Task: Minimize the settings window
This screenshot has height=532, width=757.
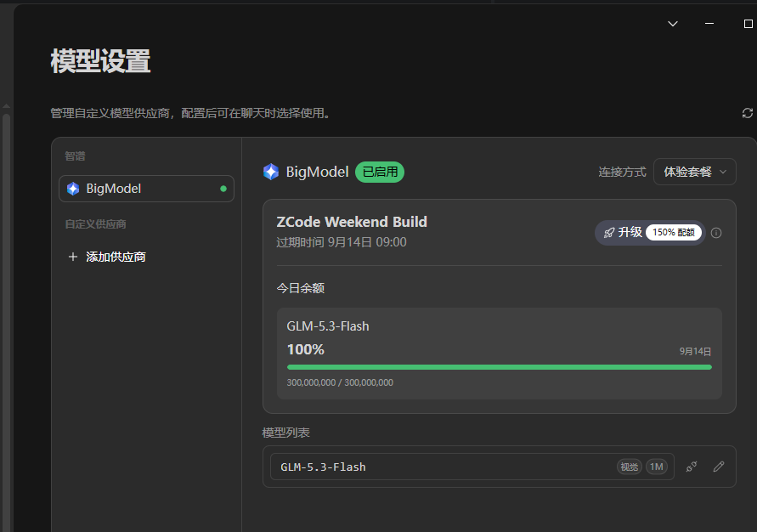Action: click(x=709, y=24)
